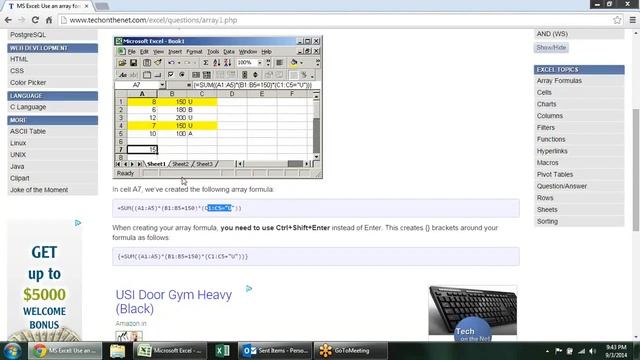Open the File menu in the Excel screenshot
The width and height of the screenshot is (640, 360).
click(x=131, y=52)
